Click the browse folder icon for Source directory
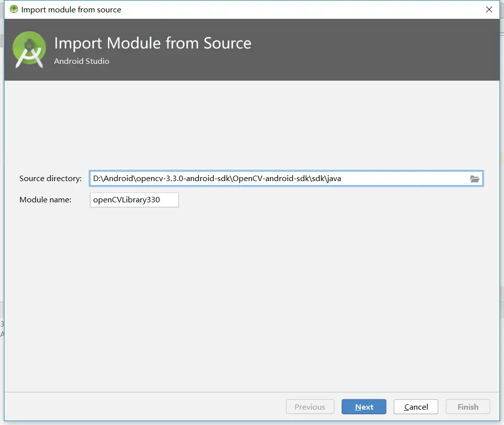504x425 pixels. point(475,179)
